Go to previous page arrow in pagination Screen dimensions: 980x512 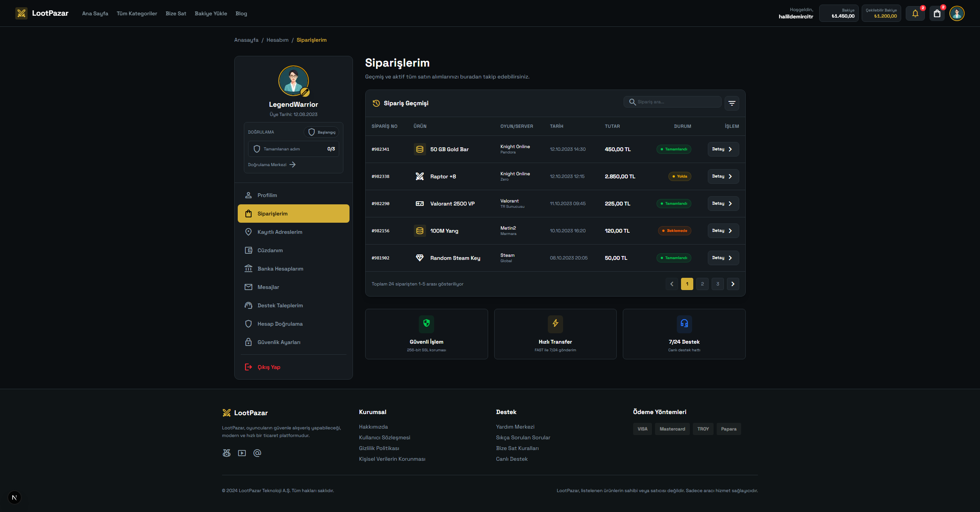pos(671,284)
